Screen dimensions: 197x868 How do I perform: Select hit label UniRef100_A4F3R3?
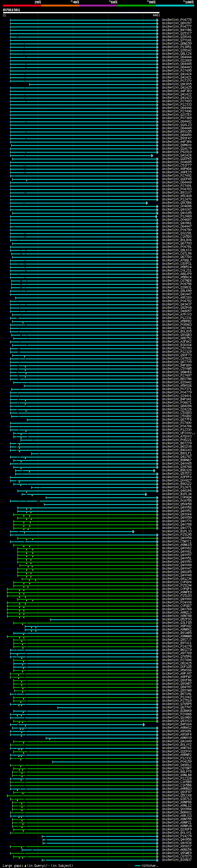(x=177, y=91)
